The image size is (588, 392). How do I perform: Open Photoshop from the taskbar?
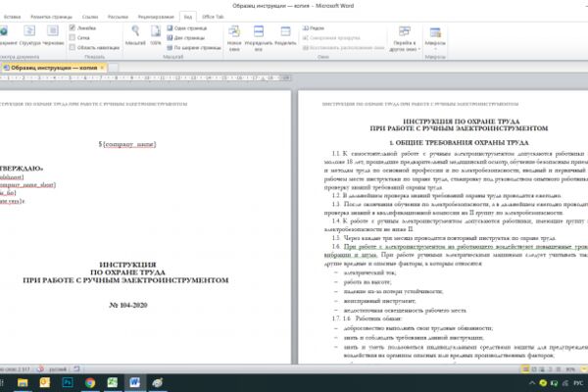pyautogui.click(x=68, y=382)
